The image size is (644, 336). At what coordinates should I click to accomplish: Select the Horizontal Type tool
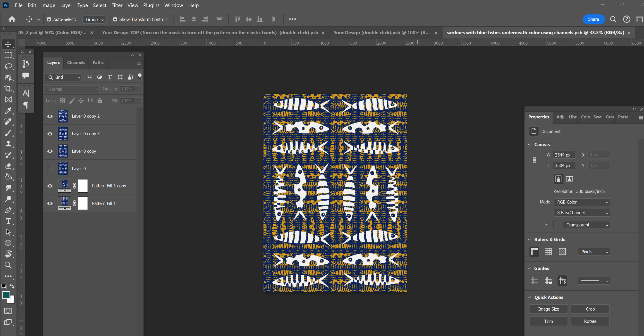point(8,221)
